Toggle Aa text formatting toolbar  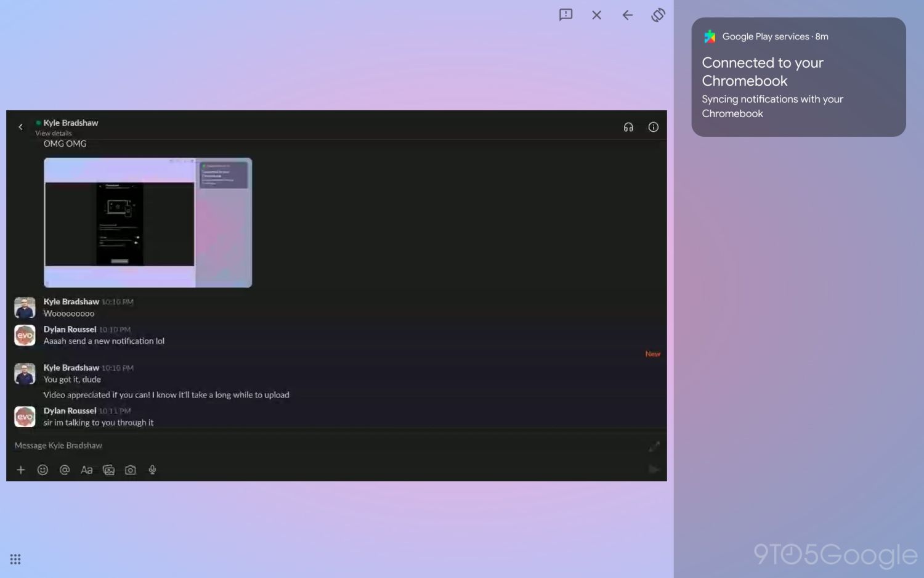coord(86,470)
